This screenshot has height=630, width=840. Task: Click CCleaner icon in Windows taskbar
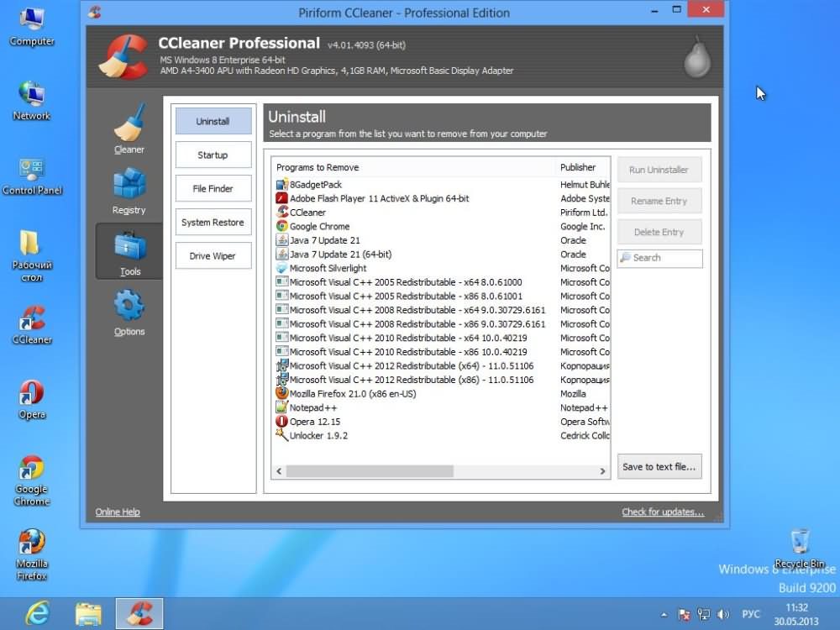pyautogui.click(x=139, y=614)
